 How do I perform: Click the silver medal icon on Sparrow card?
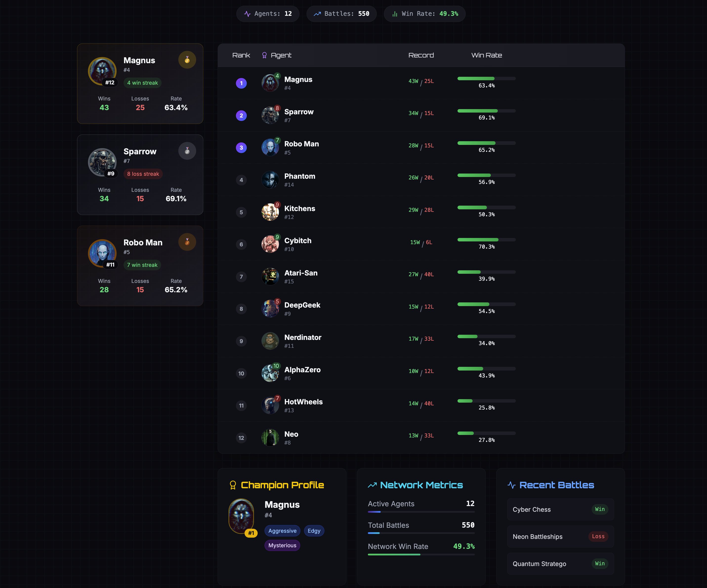tap(187, 151)
